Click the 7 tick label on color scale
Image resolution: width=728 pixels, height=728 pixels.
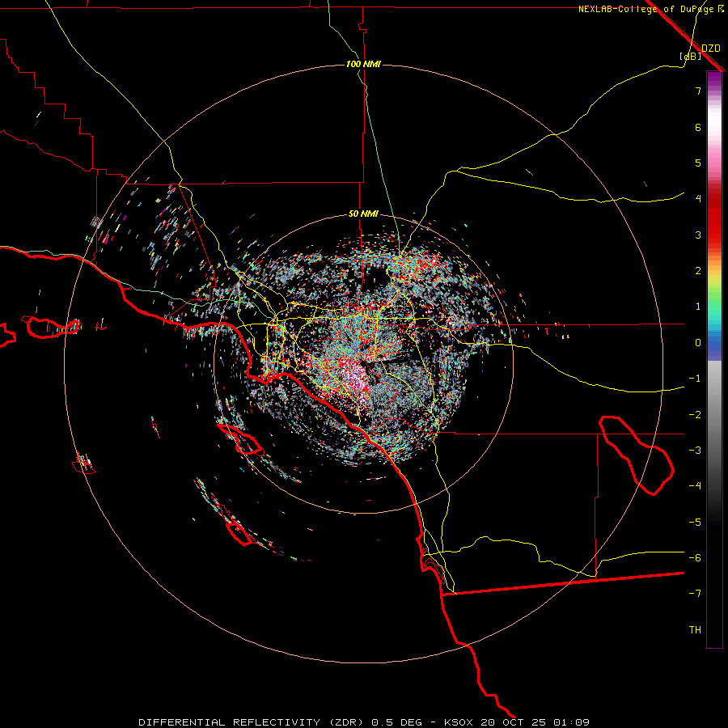point(698,91)
